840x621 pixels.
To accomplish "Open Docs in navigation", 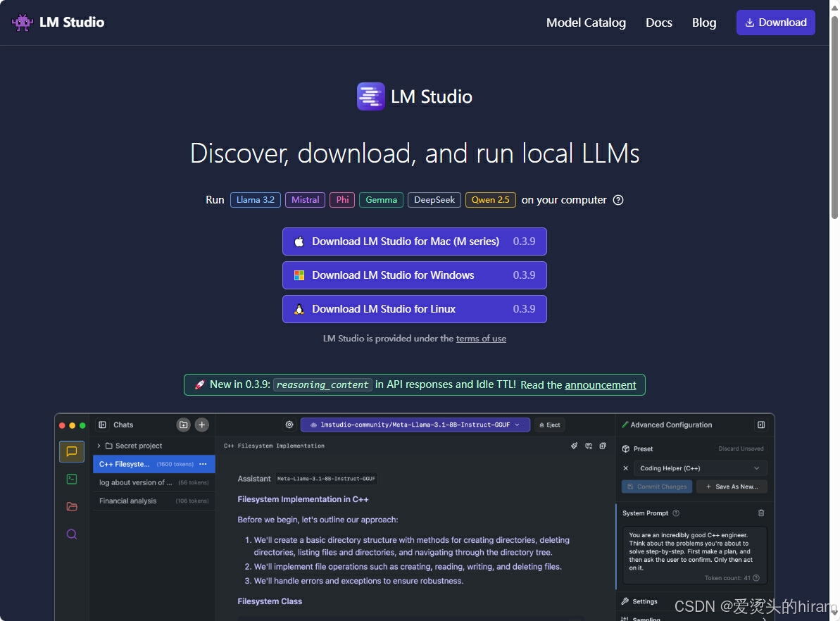I will (658, 23).
